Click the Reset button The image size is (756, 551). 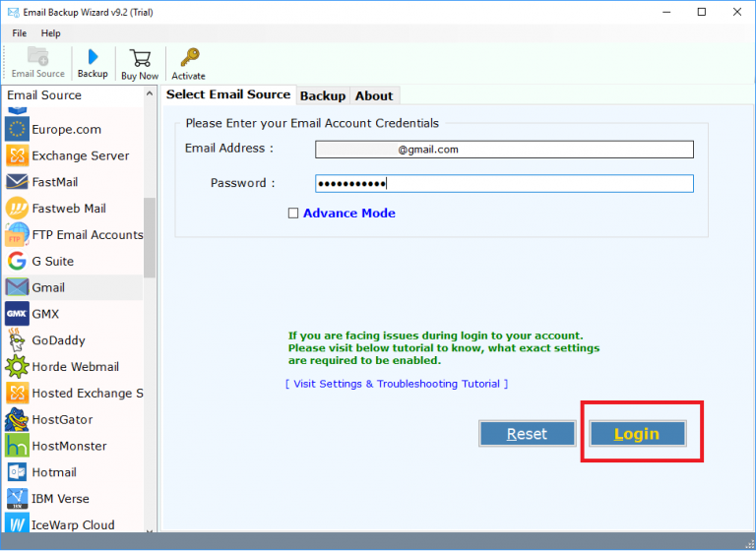tap(527, 434)
